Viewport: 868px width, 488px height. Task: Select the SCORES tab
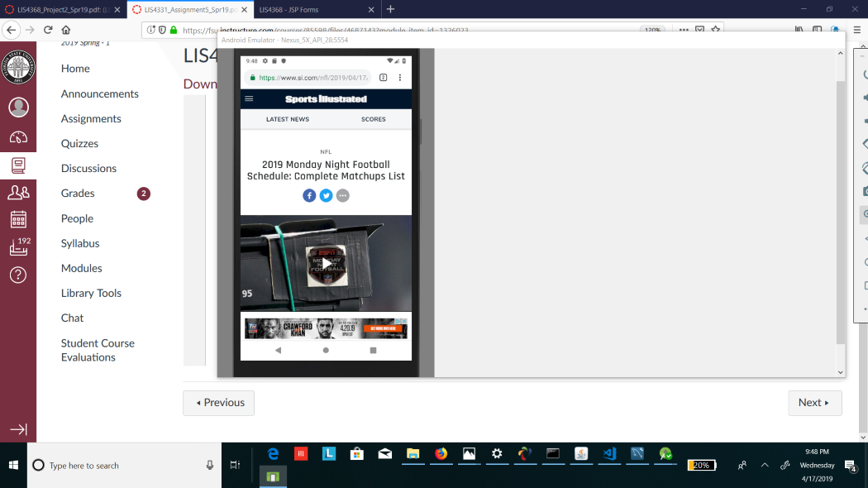[x=373, y=119]
